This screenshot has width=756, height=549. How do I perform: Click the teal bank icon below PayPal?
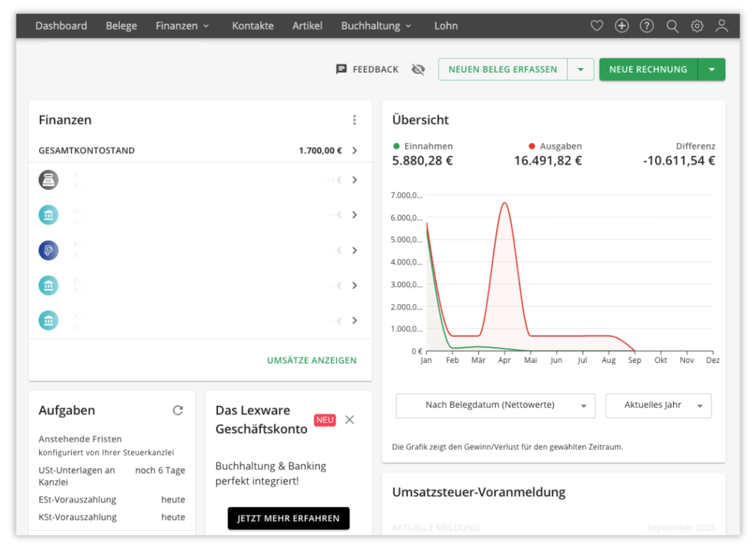pyautogui.click(x=48, y=286)
